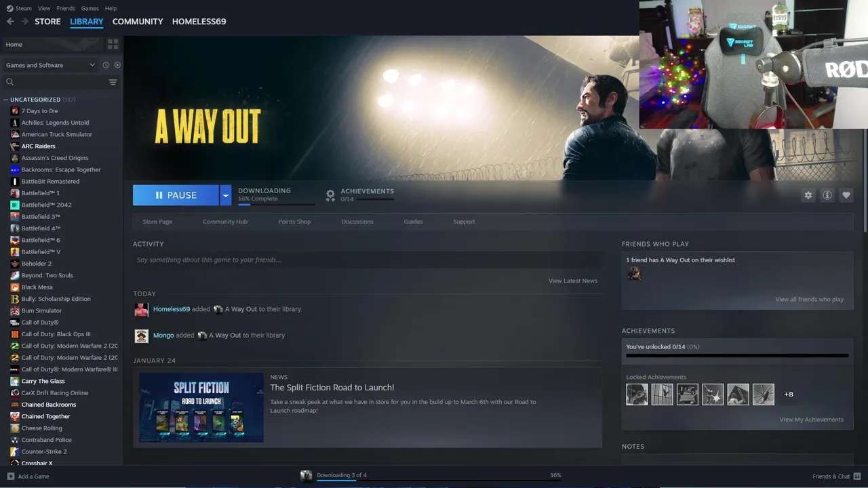Open Counter-Strike 2 in library
This screenshot has width=868, height=488.
(44, 451)
